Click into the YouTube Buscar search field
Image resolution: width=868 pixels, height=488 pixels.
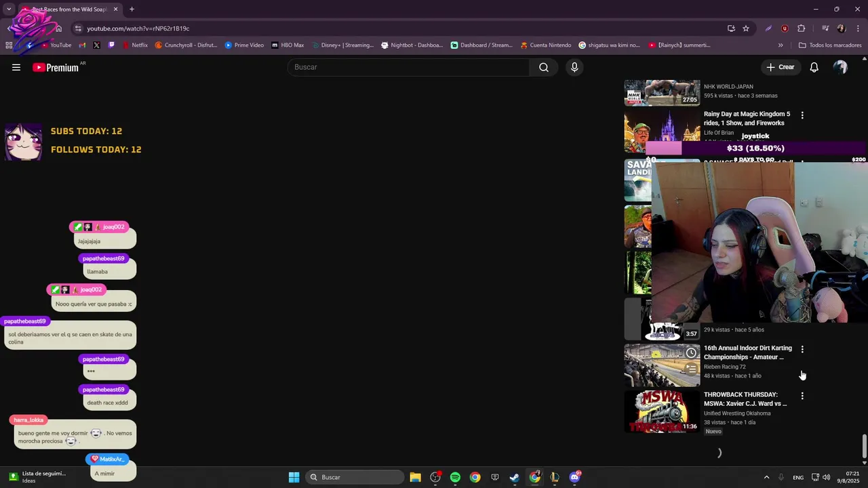pos(409,67)
